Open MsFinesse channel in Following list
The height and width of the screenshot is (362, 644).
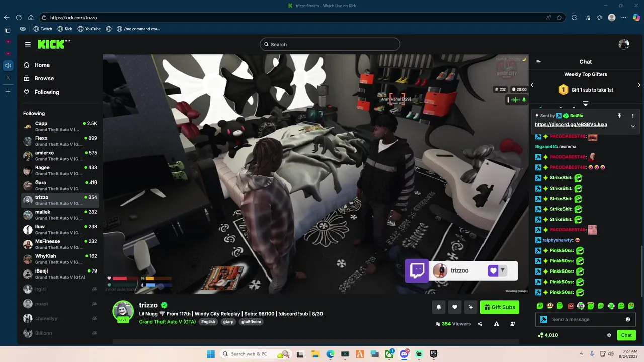pos(60,244)
